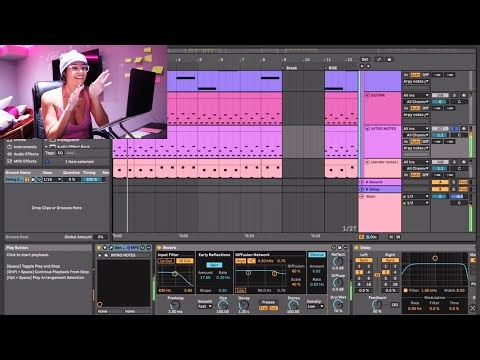Viewport: 480px width, 360px height.
Task: Open Reverb Density Low dropdown
Action: 315,306
